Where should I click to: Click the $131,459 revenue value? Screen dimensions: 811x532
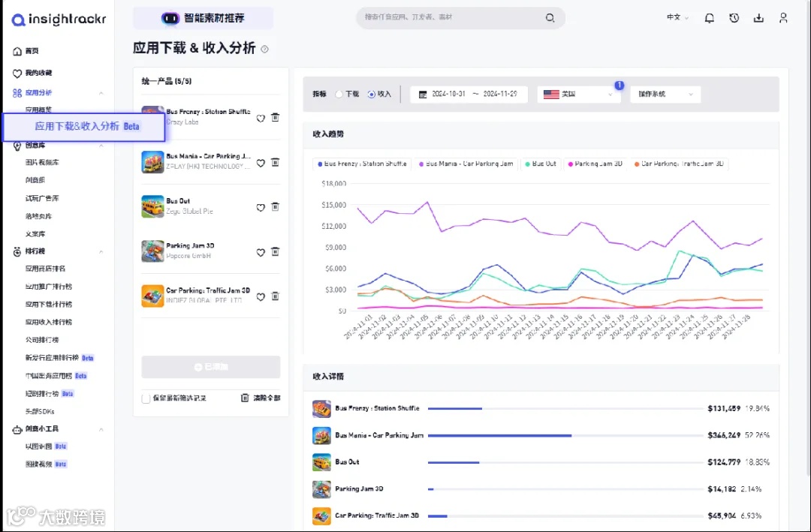pos(724,408)
